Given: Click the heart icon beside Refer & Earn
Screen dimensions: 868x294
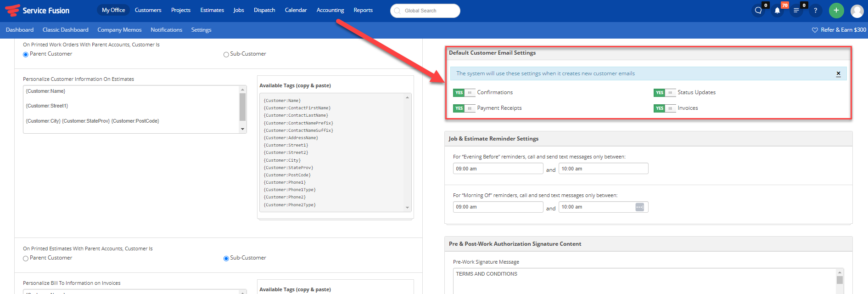Looking at the screenshot, I should (815, 30).
